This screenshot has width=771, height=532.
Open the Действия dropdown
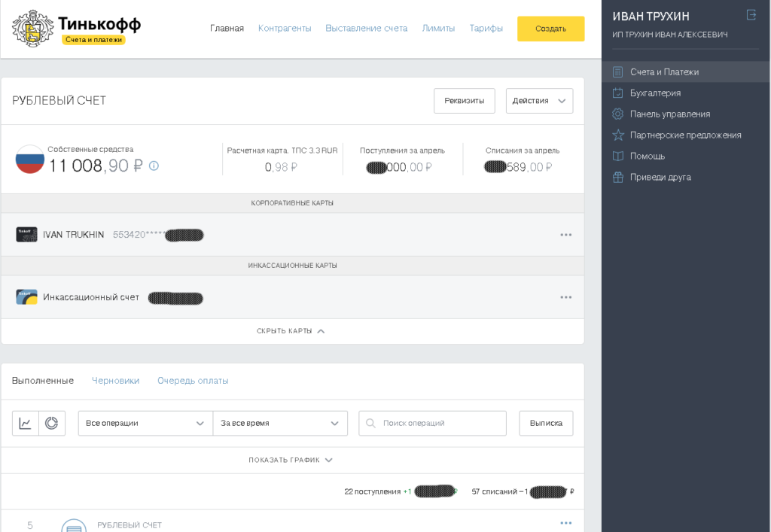539,101
